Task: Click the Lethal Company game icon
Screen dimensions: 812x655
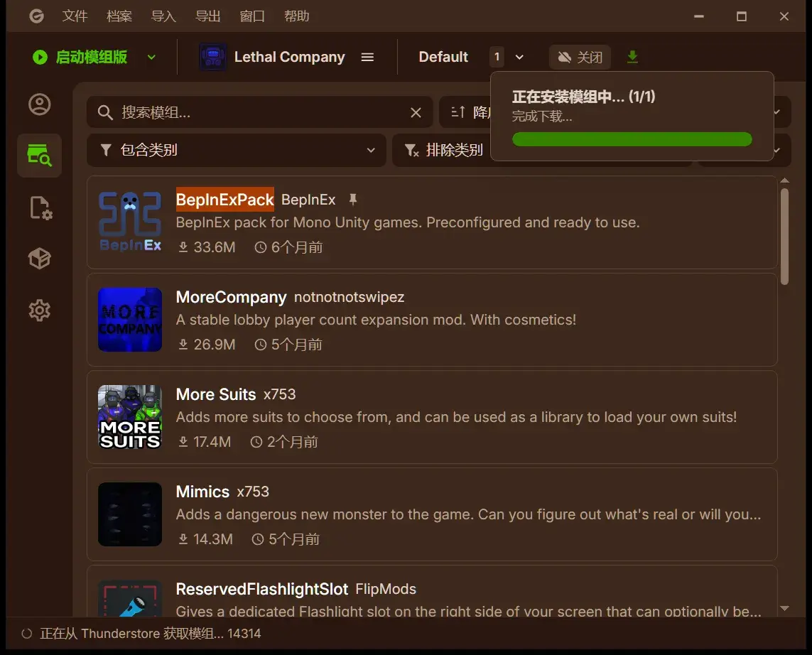Action: tap(212, 57)
